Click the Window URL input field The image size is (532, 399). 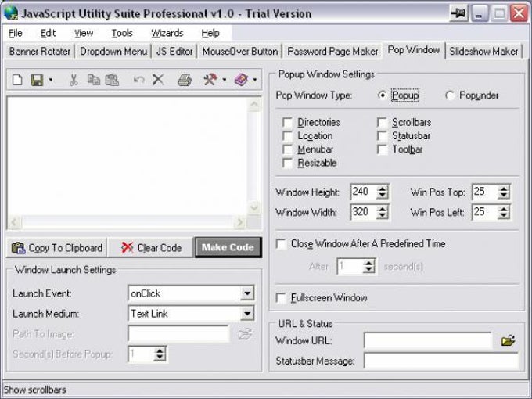427,340
